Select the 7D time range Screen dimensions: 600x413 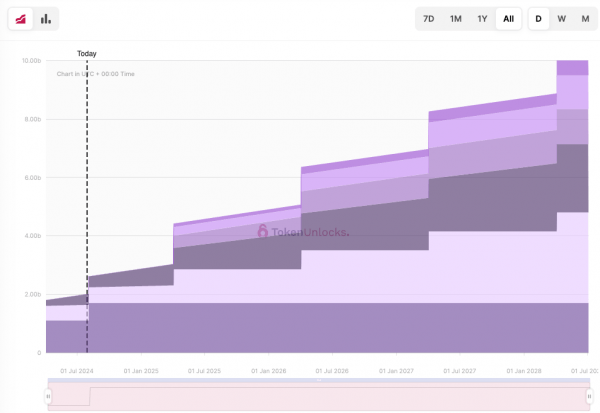pyautogui.click(x=428, y=19)
